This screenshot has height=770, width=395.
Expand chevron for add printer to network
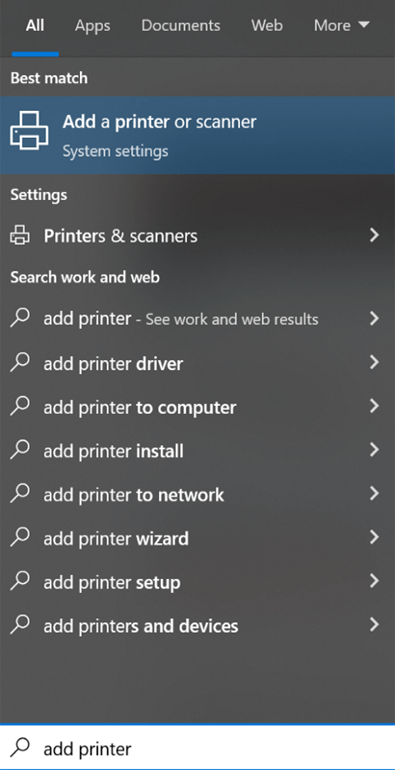click(374, 494)
